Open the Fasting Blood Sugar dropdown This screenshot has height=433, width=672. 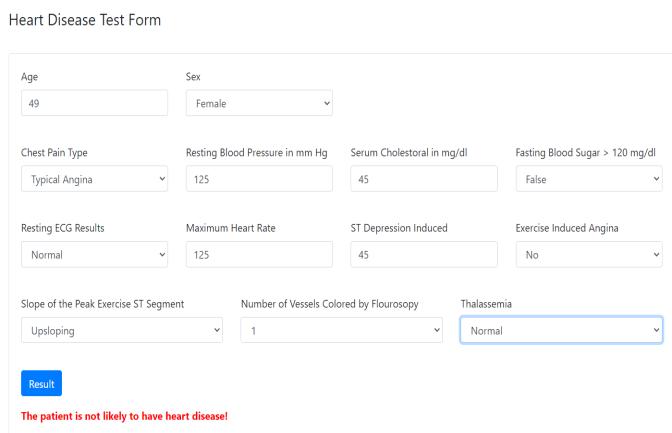pos(588,179)
